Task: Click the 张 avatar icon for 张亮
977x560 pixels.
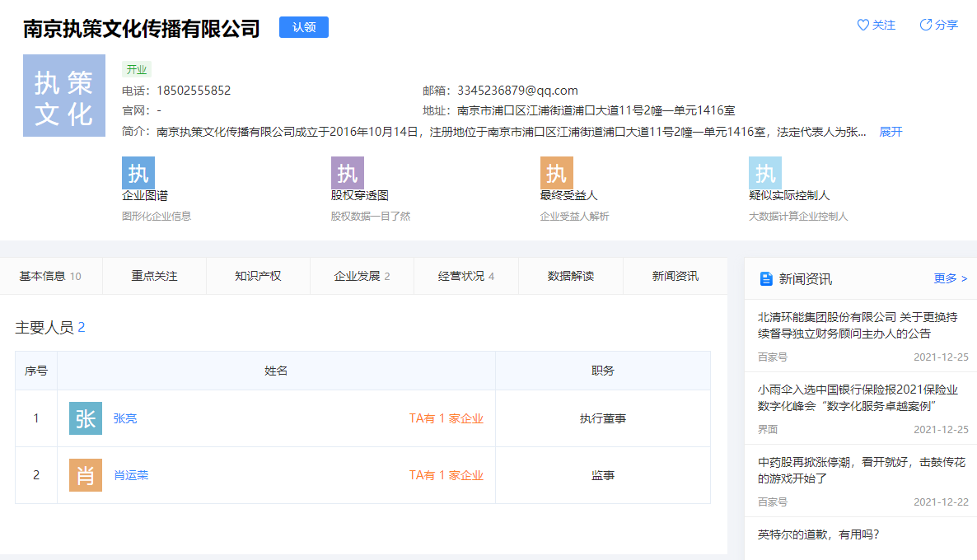Action: point(86,418)
